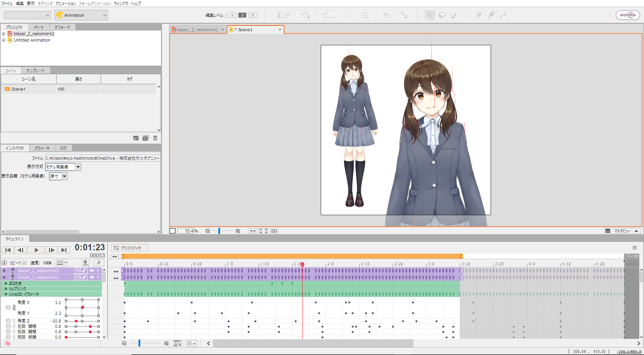Screen dimensions: 644x355
Task: Select the brush selection tool
Action: point(453,15)
